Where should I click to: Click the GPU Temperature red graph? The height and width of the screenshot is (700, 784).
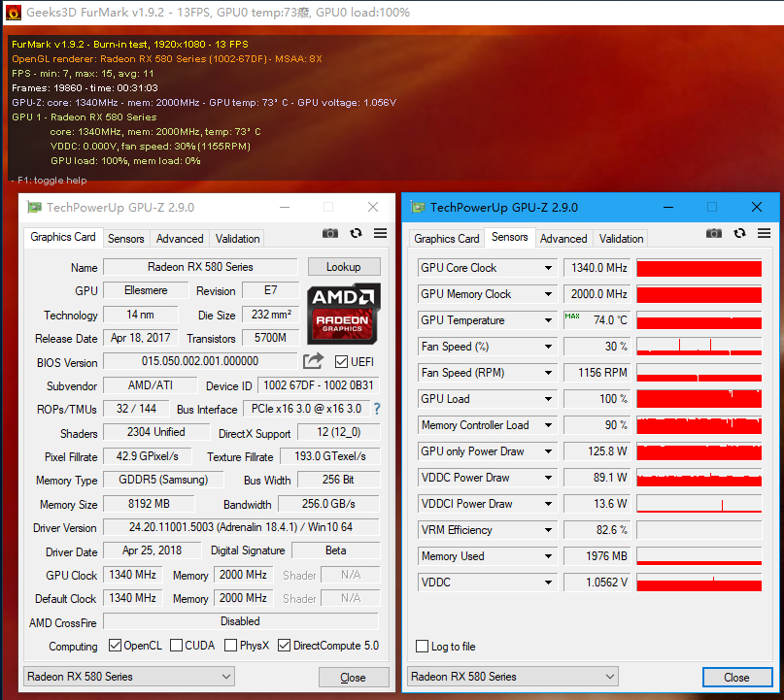699,320
